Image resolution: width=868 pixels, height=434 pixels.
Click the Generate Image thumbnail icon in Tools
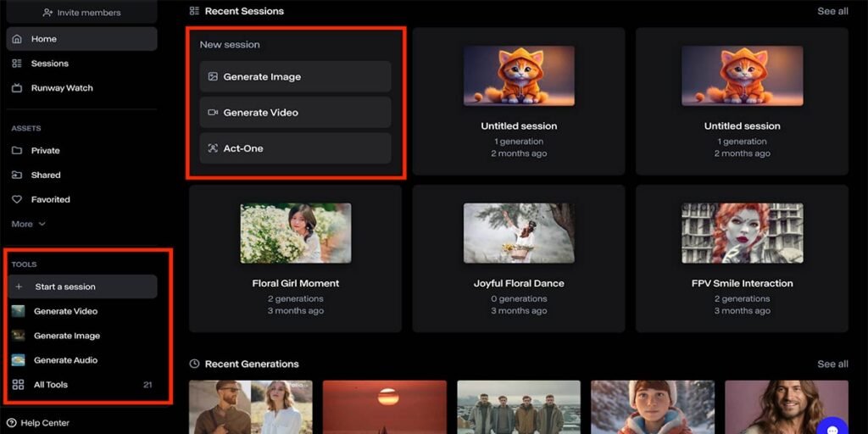pyautogui.click(x=19, y=336)
